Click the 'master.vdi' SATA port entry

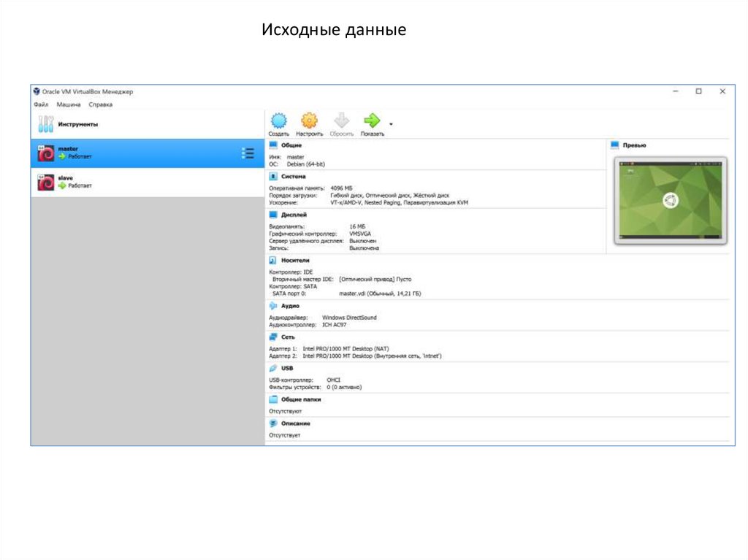coord(380,294)
